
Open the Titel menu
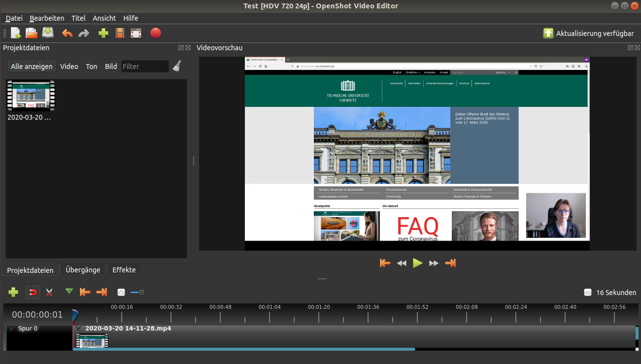click(x=78, y=18)
